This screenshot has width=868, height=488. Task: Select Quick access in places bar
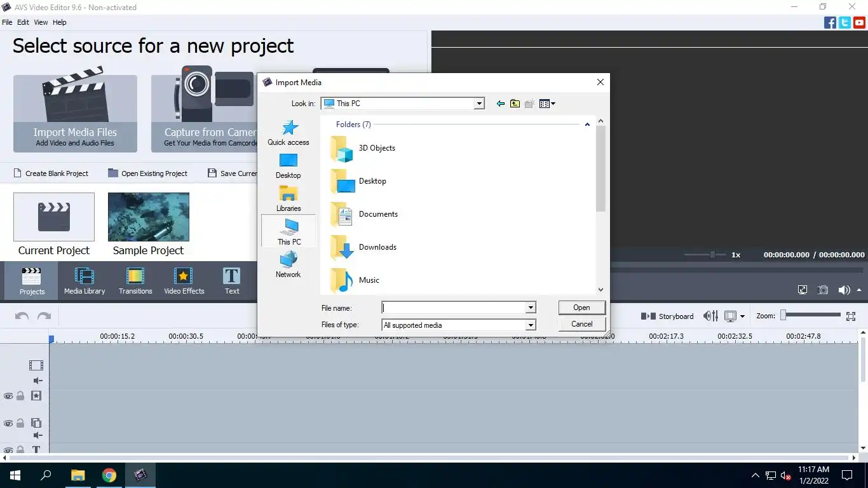coord(288,133)
